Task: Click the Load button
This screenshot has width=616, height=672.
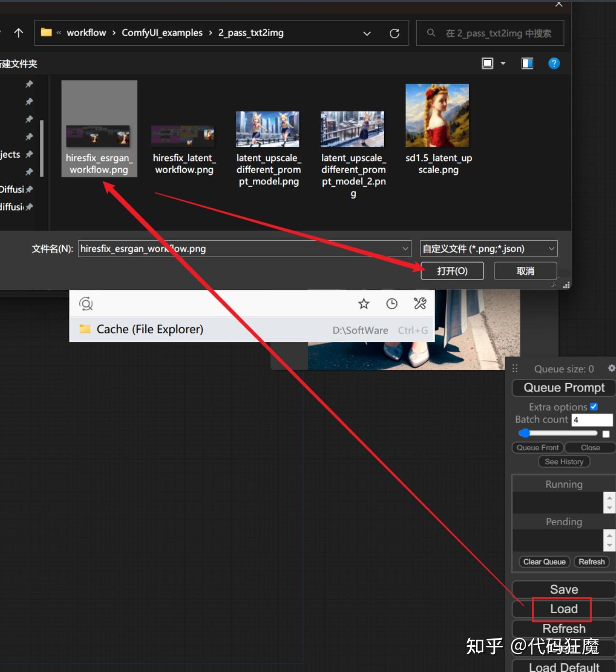Action: (x=564, y=609)
